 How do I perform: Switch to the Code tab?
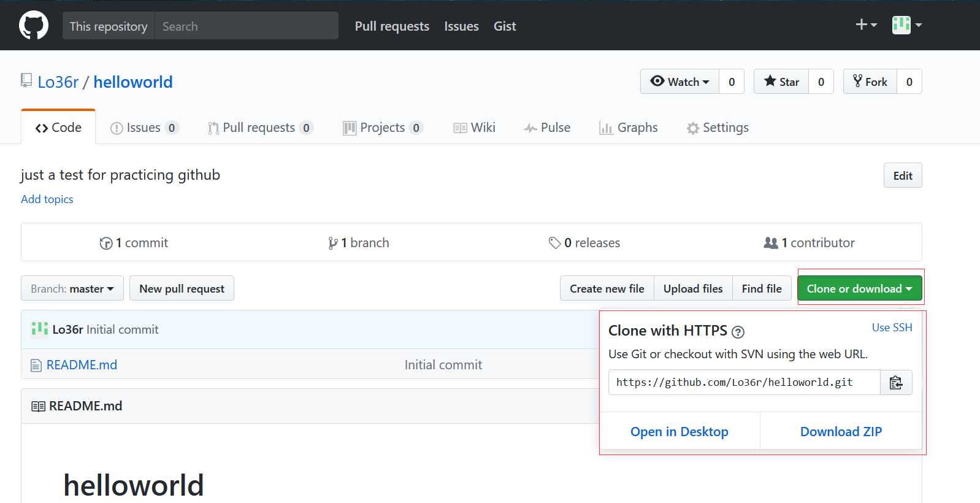58,127
